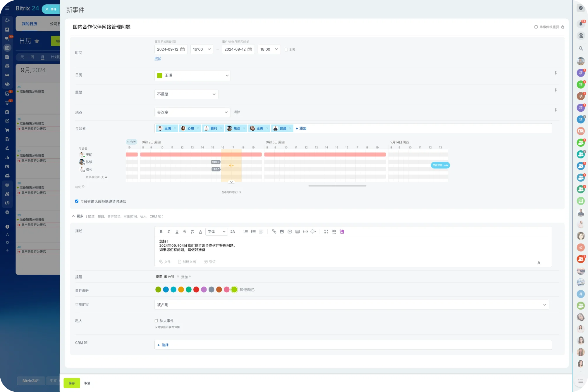Open the 会议室 location dropdown
The image size is (588, 392).
[x=192, y=112]
